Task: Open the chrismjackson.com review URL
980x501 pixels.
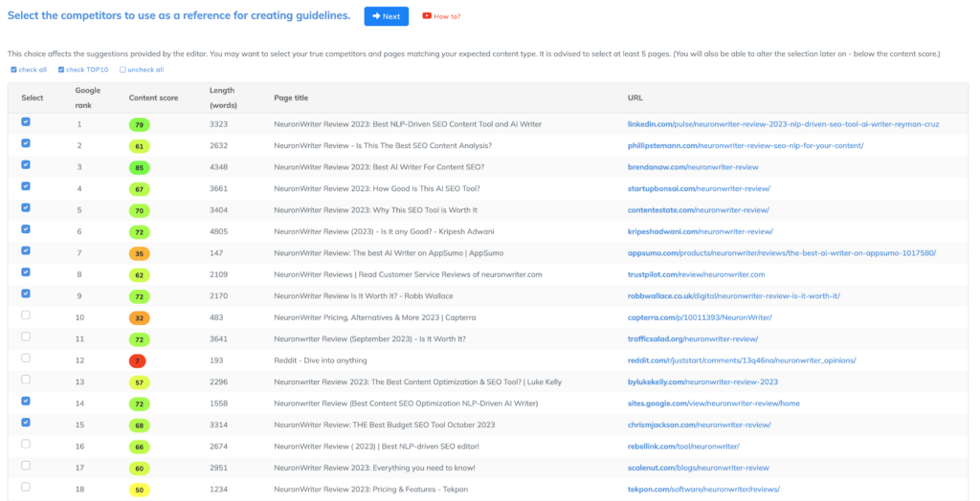Action: (699, 425)
